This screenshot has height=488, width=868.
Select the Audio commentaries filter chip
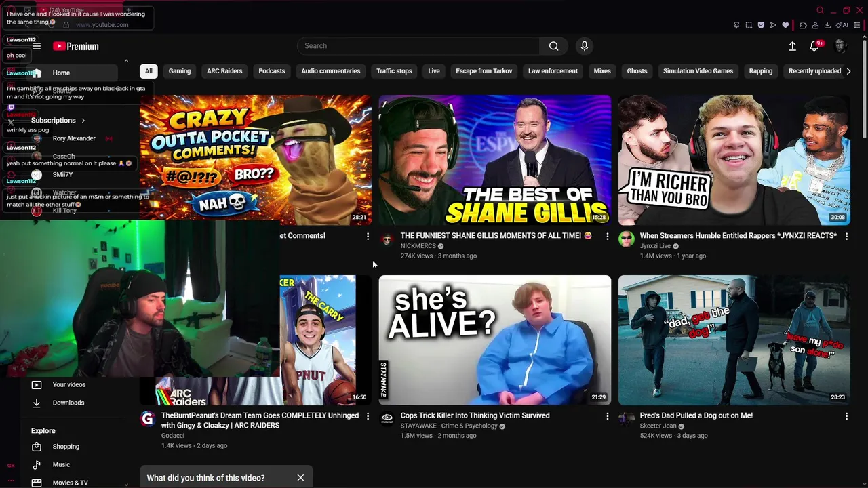[331, 71]
